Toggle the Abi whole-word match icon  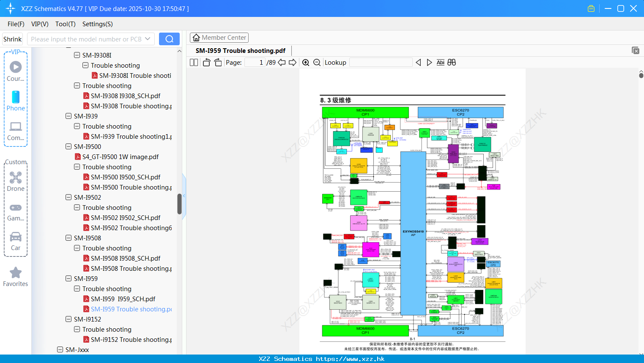440,63
